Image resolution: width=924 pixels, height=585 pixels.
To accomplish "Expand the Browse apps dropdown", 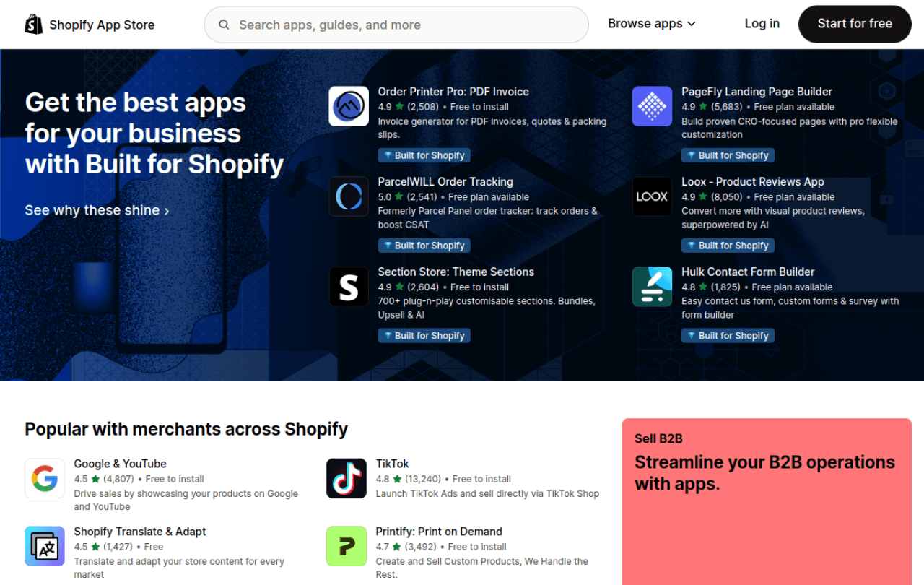I will pos(652,24).
